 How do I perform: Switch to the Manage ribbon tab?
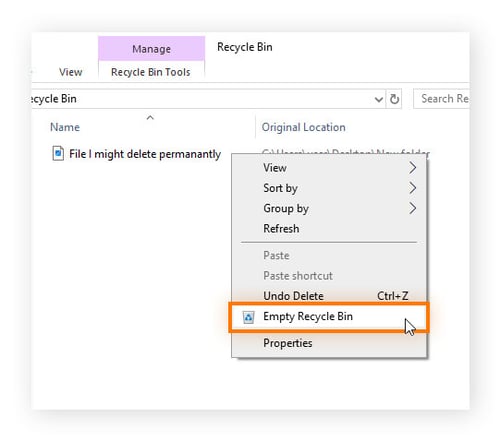pyautogui.click(x=151, y=49)
